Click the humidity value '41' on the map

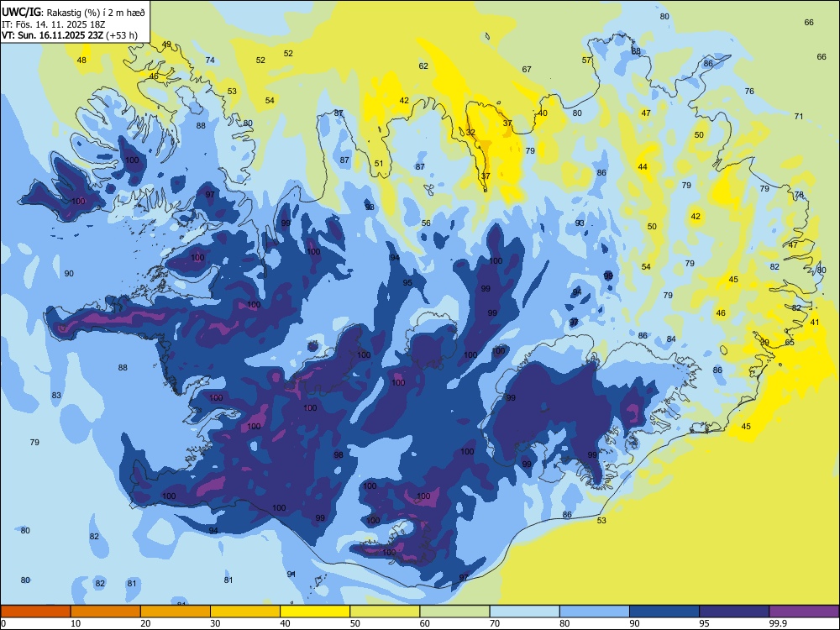click(x=815, y=322)
